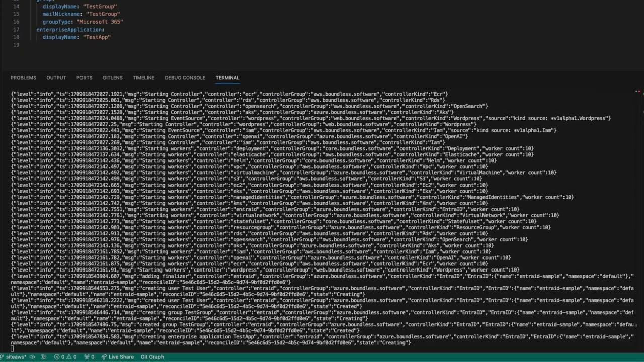Switch to the Output tab
This screenshot has height=362, width=644.
(56, 78)
